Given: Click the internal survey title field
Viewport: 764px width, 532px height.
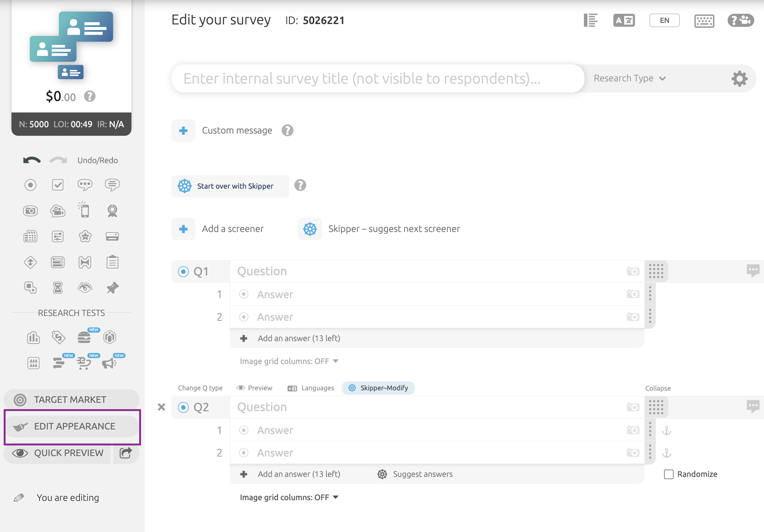Looking at the screenshot, I should (x=378, y=78).
